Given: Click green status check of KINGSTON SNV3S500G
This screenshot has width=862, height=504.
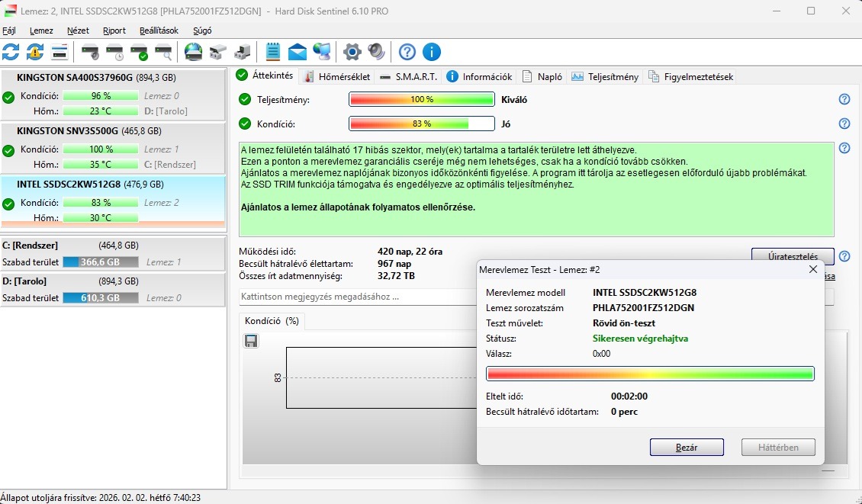Looking at the screenshot, I should [x=8, y=151].
